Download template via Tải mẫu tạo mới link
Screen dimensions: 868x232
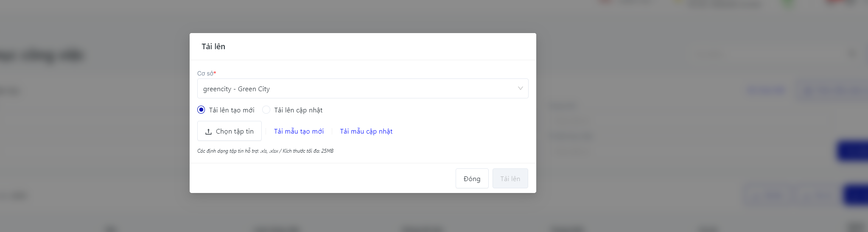[x=299, y=131]
